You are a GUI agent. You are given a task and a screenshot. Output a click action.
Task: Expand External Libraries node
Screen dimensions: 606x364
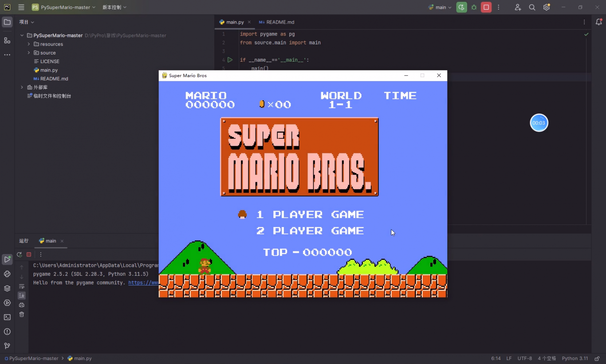point(22,87)
